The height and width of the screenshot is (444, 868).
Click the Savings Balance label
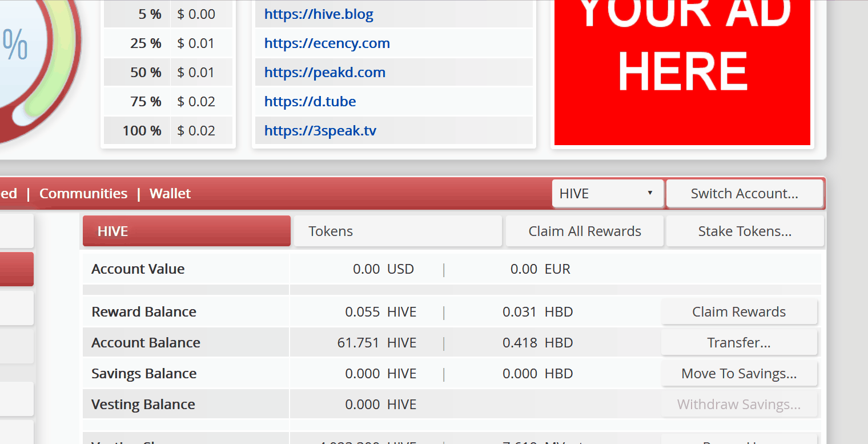click(144, 374)
